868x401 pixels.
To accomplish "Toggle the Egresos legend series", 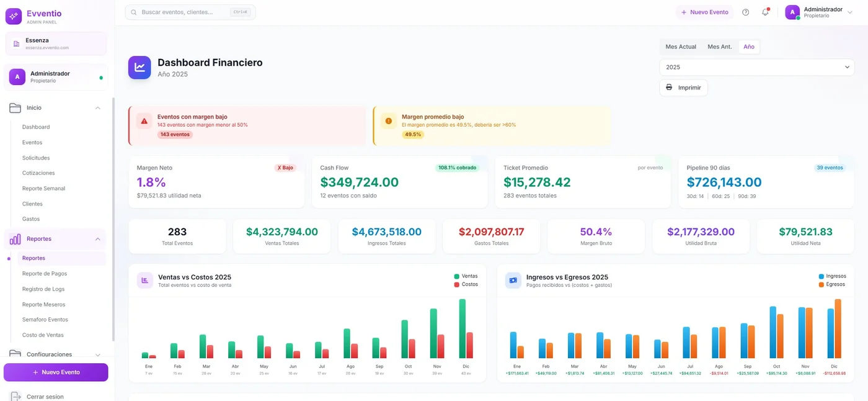I will click(x=831, y=284).
